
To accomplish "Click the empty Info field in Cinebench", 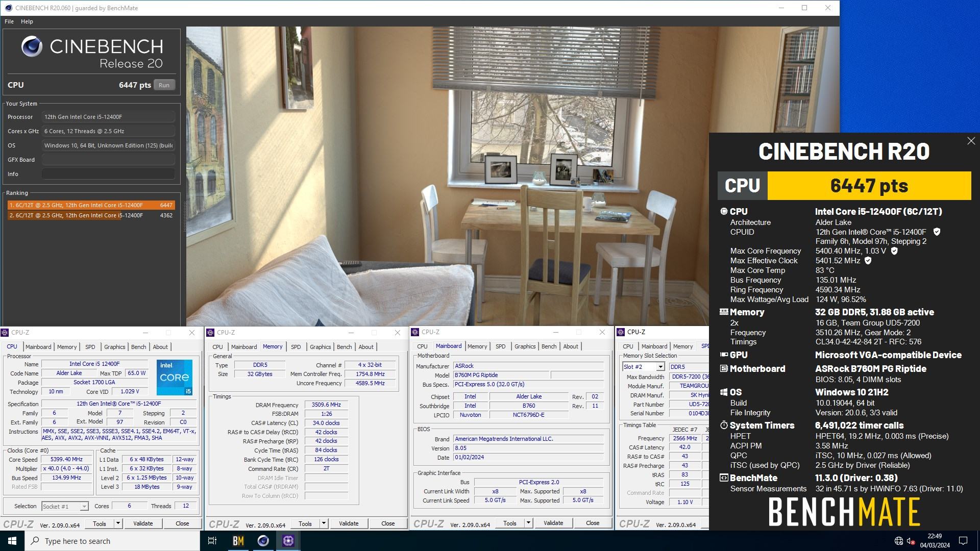I will coord(108,174).
